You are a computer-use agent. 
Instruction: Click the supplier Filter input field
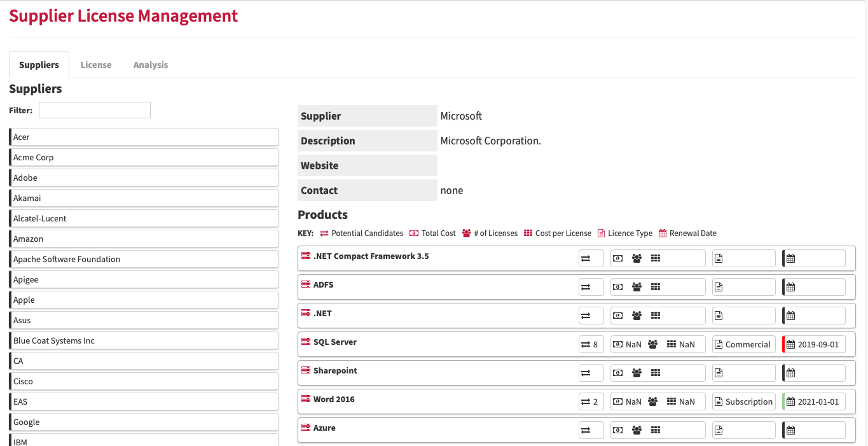point(95,110)
